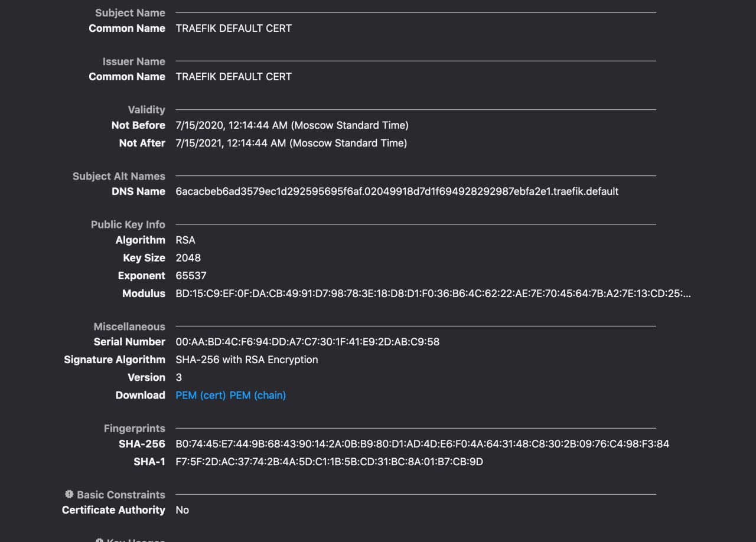The height and width of the screenshot is (542, 756).
Task: Click the Signature Algorithm field label
Action: [x=115, y=360]
